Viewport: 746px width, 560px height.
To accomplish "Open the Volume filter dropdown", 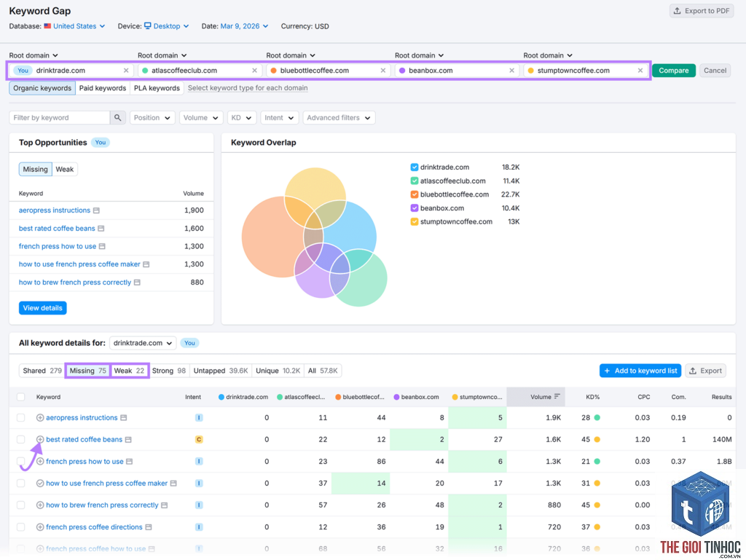I will point(201,117).
